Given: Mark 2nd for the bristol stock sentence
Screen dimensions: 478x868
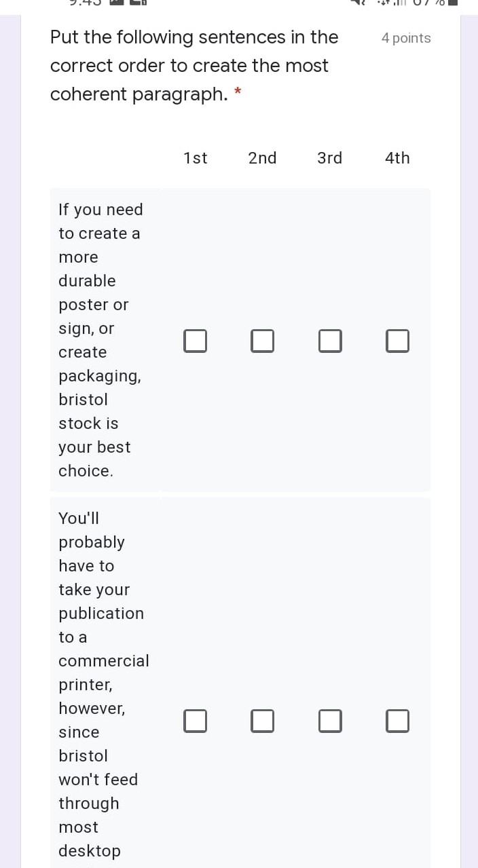Looking at the screenshot, I should click(x=262, y=341).
